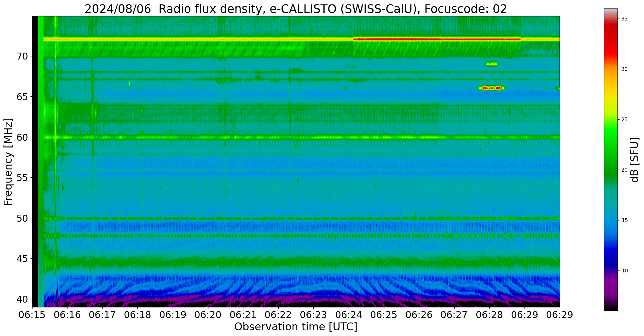Viewport: 644px width, 336px height.
Task: Click the 06:25 time tick label
Action: point(384,315)
